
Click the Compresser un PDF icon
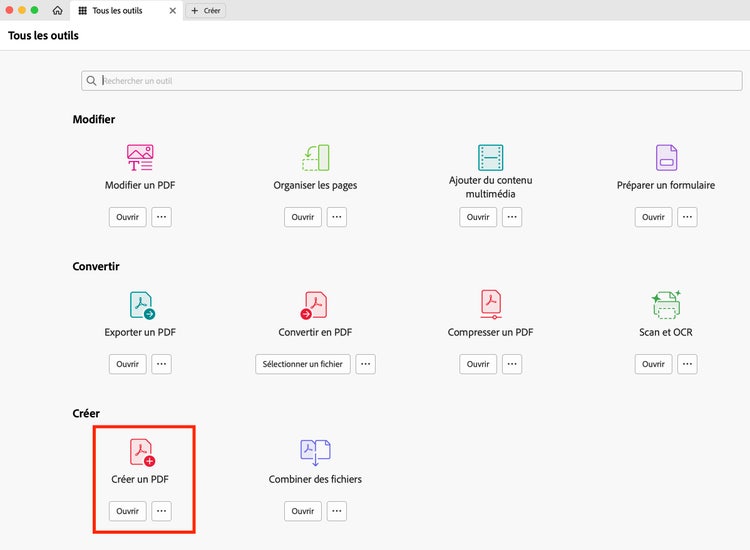tap(491, 304)
